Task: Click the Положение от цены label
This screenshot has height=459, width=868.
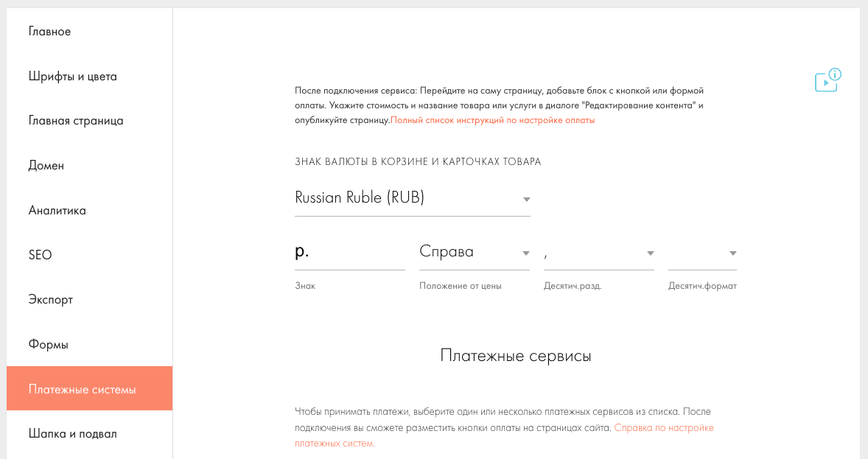Action: click(461, 286)
